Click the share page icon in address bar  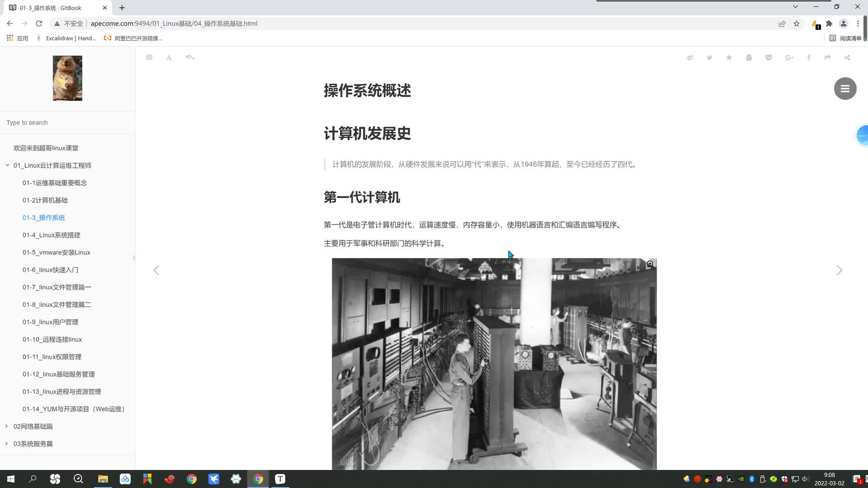pyautogui.click(x=782, y=23)
